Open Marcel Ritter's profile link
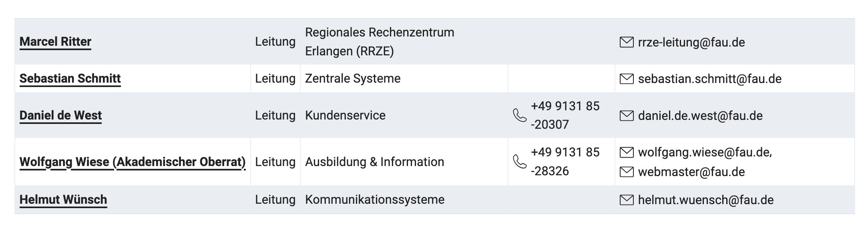The image size is (868, 227). pyautogui.click(x=55, y=42)
